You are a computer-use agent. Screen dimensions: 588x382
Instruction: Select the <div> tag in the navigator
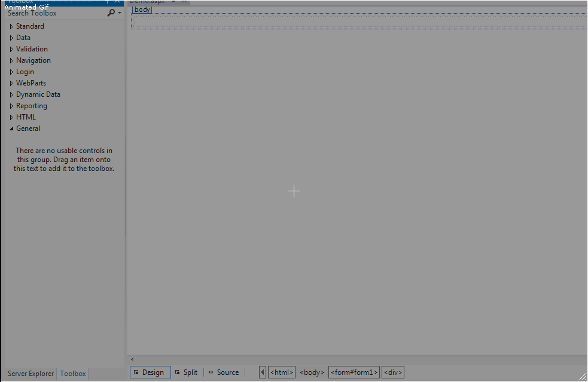click(393, 372)
